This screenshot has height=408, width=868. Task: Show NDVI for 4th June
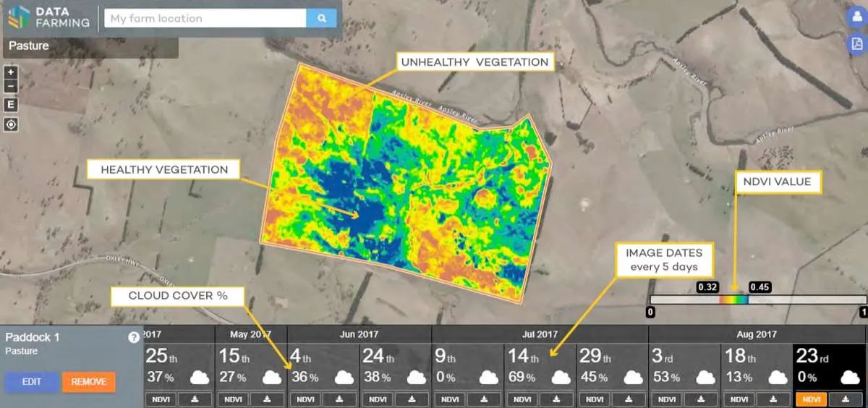point(305,399)
